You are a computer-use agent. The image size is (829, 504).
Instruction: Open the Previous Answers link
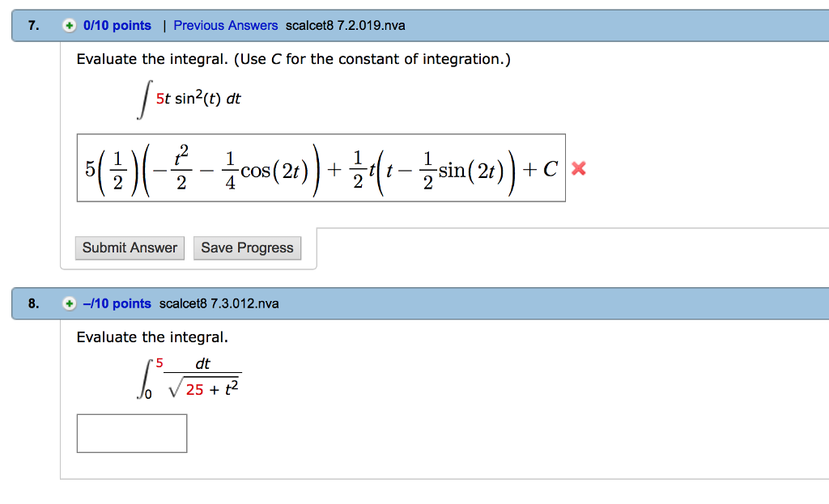coord(225,26)
